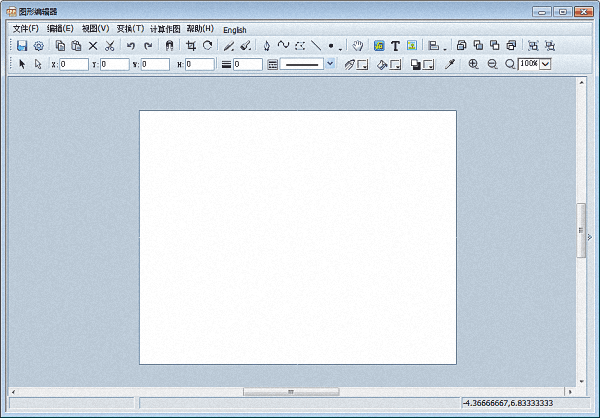Select the Hand pan tool
Screen dimensions: 600x418
pyautogui.click(x=358, y=46)
